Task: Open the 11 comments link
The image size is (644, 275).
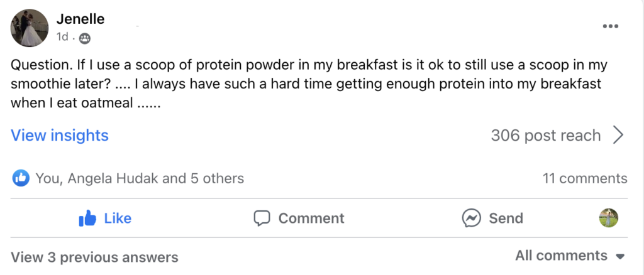Action: (x=585, y=178)
